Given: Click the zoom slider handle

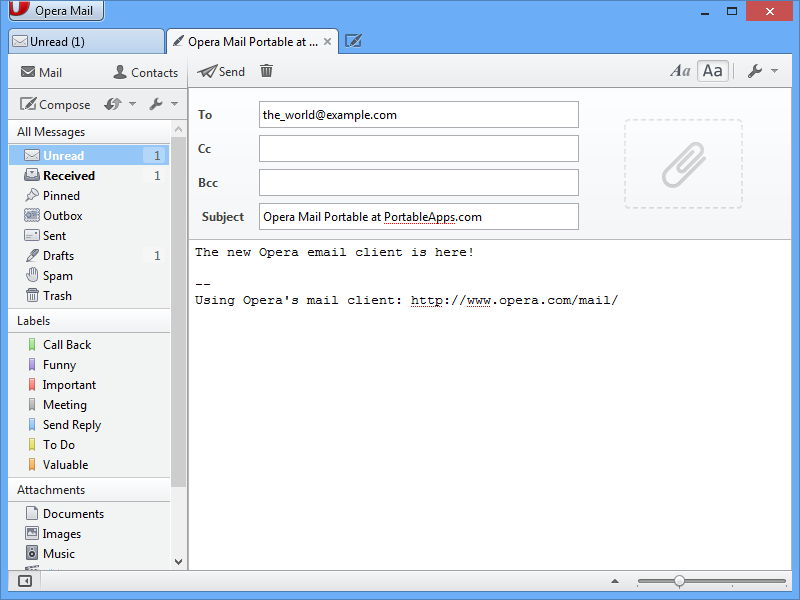Looking at the screenshot, I should pos(679,581).
